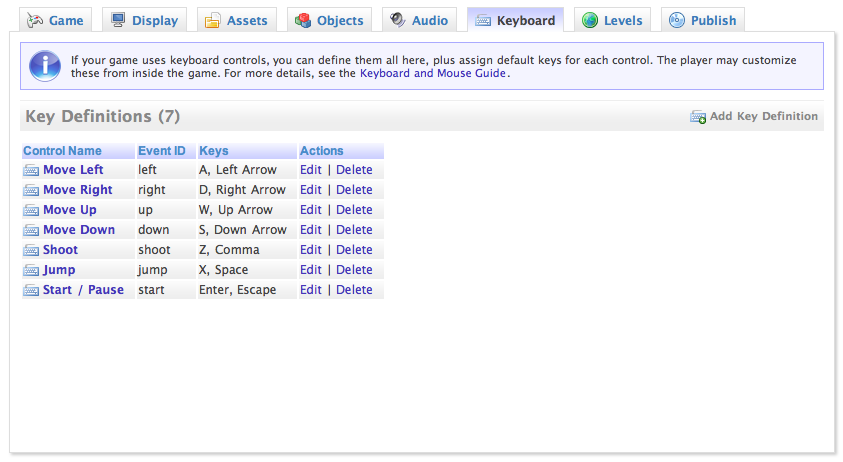This screenshot has height=462, width=843.
Task: Click the keyboard icon beside Move Left
Action: [31, 170]
